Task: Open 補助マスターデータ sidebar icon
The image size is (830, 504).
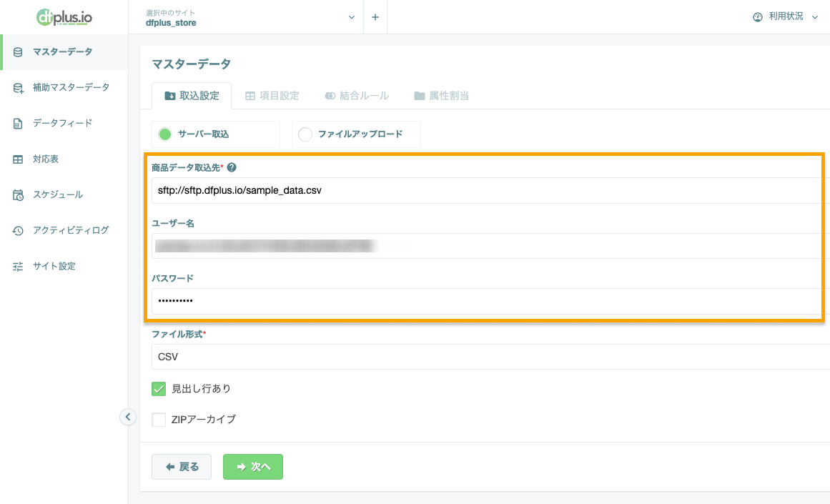Action: tap(18, 88)
